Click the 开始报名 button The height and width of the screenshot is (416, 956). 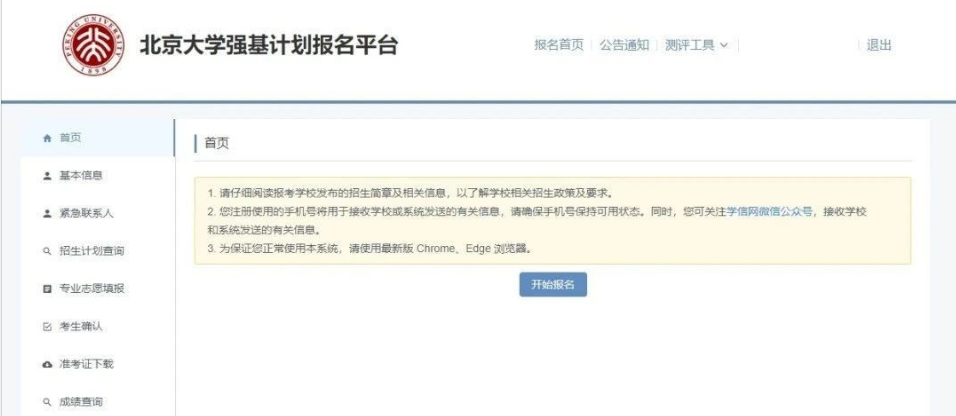coord(553,285)
